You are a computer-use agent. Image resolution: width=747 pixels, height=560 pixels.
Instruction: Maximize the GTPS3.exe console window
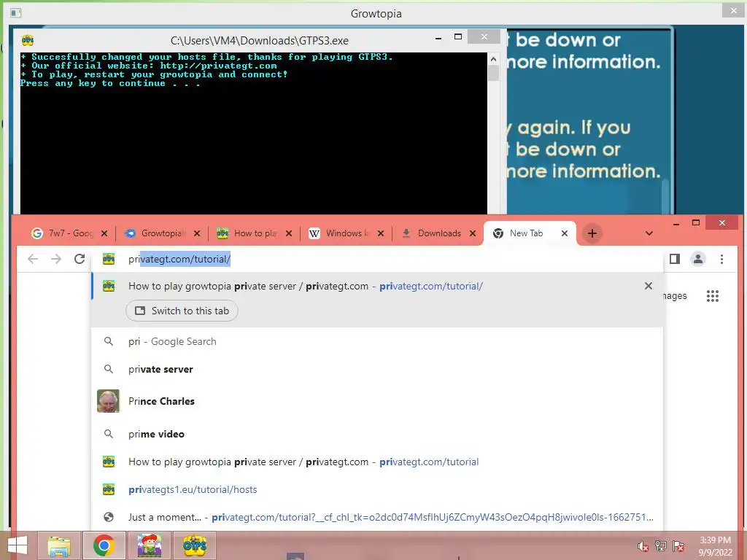[x=458, y=36]
